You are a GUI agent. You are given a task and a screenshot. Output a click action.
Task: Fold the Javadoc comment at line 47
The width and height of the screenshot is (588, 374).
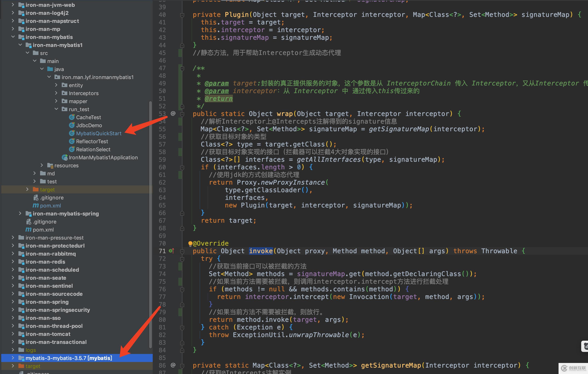[x=182, y=68]
